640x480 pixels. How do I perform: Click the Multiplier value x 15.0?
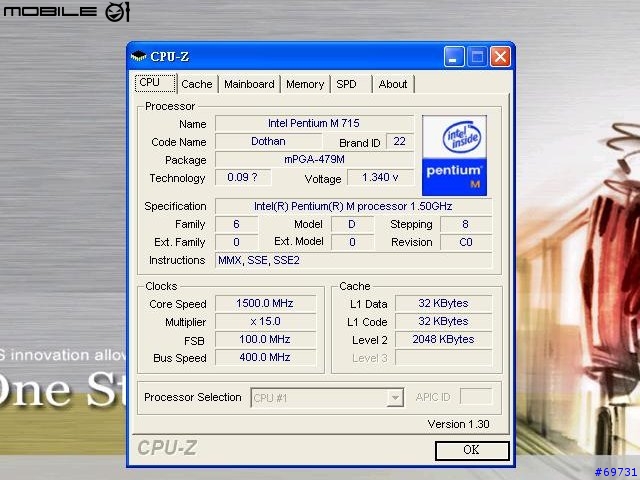265,321
